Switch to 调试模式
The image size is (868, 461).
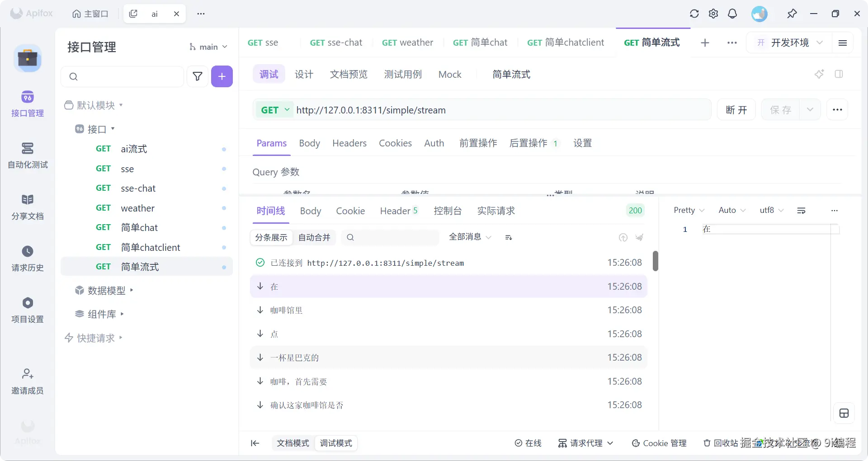click(x=336, y=443)
